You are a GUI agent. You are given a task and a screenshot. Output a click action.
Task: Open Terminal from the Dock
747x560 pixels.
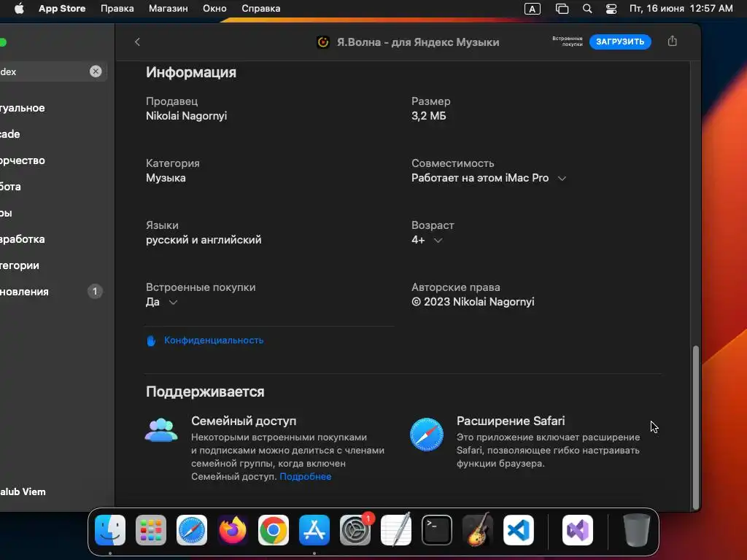tap(437, 530)
